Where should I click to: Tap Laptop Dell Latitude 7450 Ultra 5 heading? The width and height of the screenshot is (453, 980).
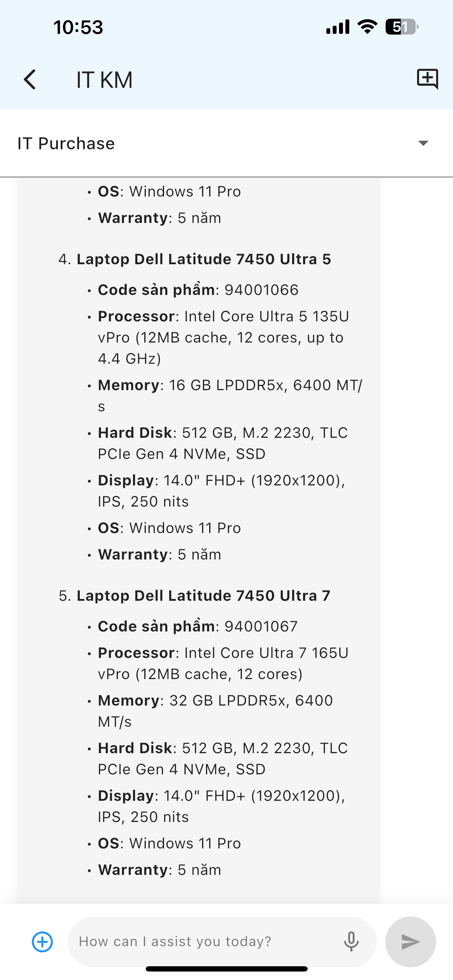204,259
